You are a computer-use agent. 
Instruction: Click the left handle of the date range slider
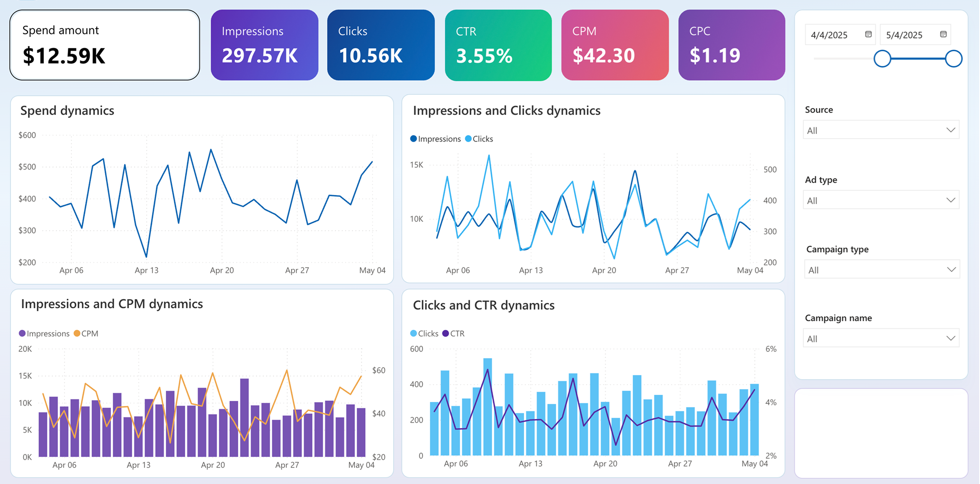pyautogui.click(x=882, y=59)
